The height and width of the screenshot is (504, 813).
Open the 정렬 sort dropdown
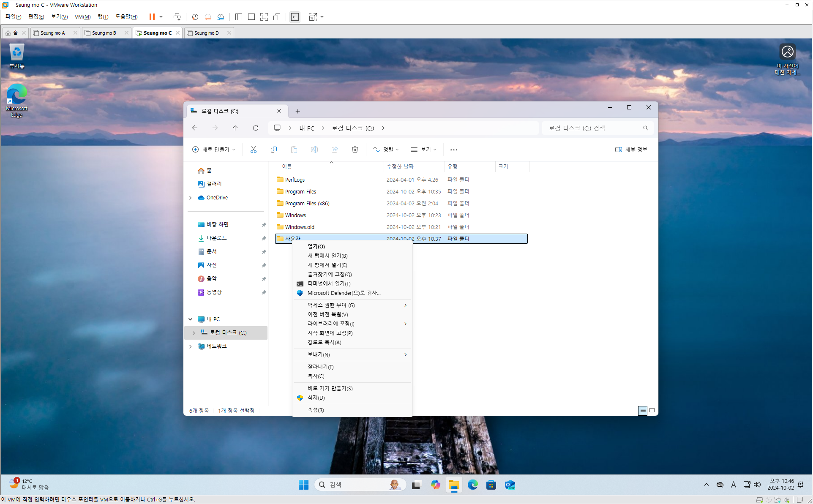pyautogui.click(x=386, y=150)
